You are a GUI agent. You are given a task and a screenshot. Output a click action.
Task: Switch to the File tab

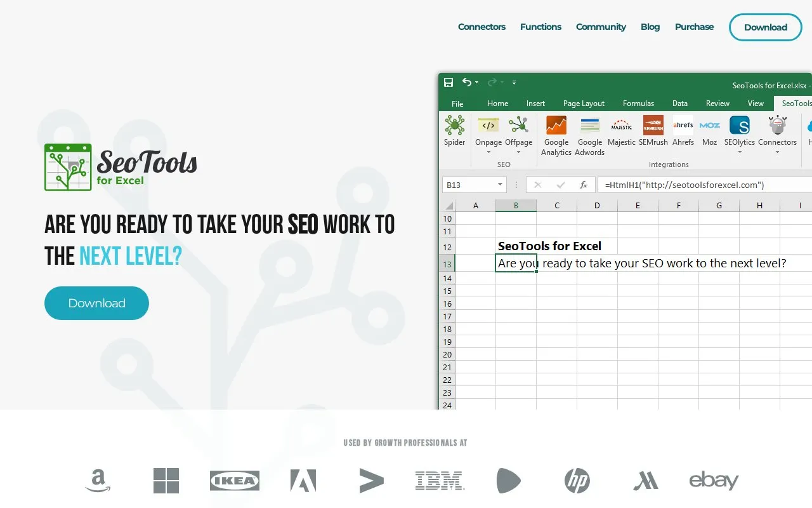coord(457,104)
